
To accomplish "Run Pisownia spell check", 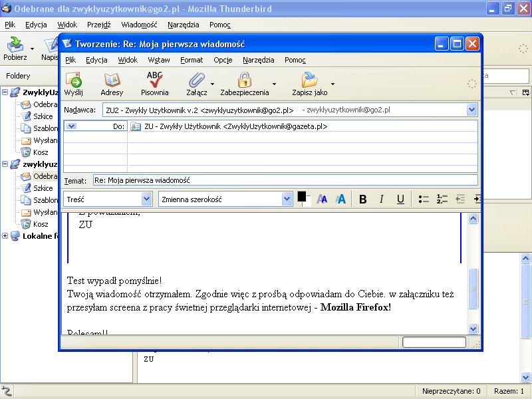I will (x=155, y=84).
